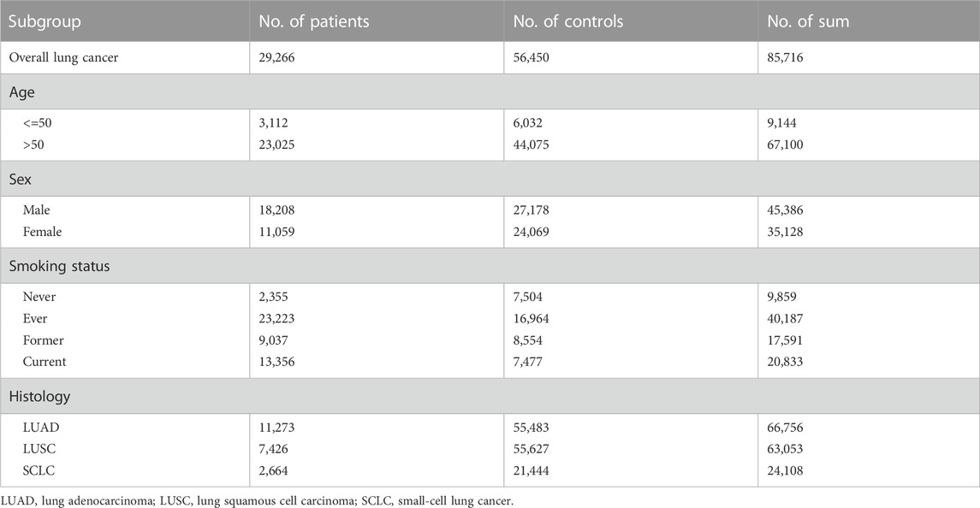Screen dimensions: 980x508
Task: Click the Age section header row
Action: point(490,92)
